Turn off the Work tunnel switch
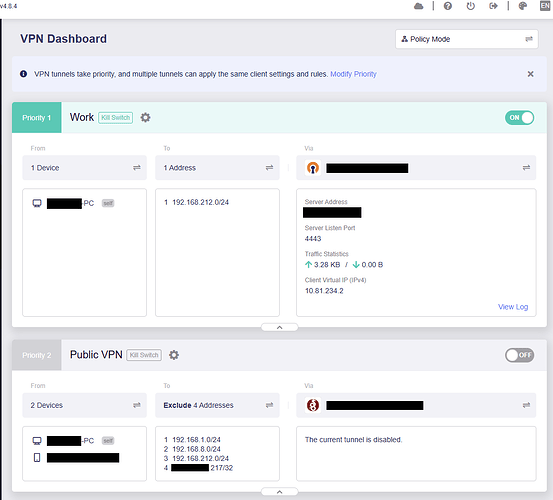Viewport: 553px width, 500px height. 519,118
